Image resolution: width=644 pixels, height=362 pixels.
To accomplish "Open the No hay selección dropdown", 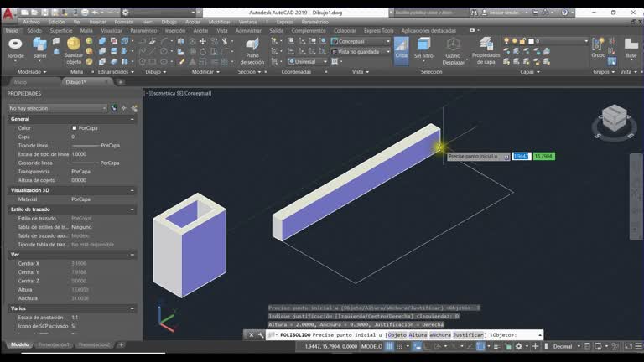I will point(58,108).
